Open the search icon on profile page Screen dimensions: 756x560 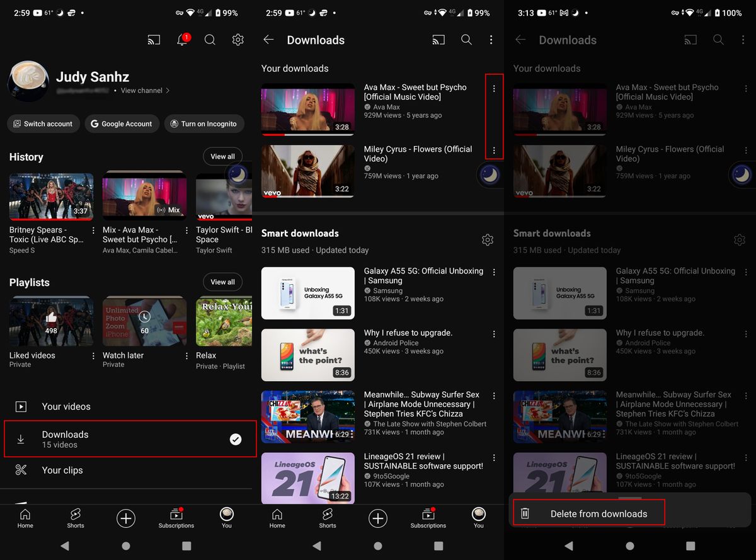click(x=210, y=39)
